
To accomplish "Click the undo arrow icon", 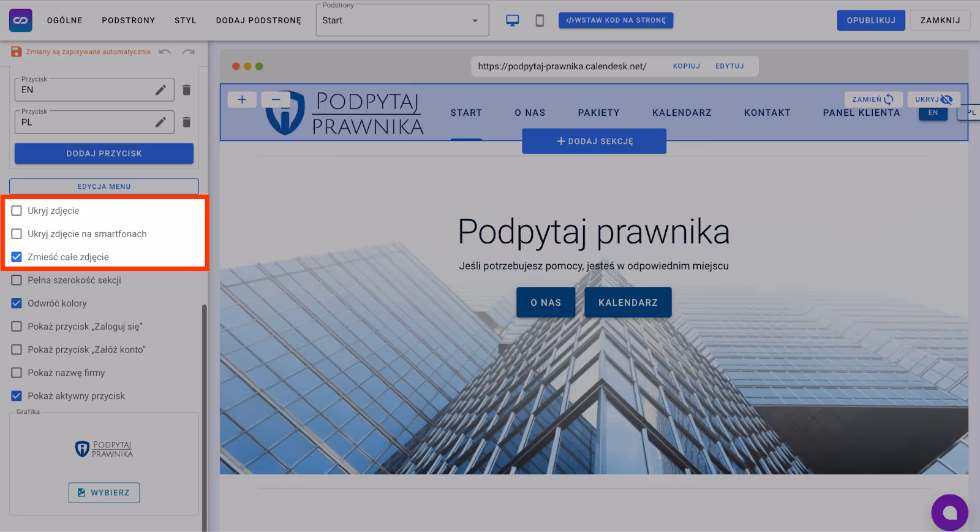I will [165, 51].
